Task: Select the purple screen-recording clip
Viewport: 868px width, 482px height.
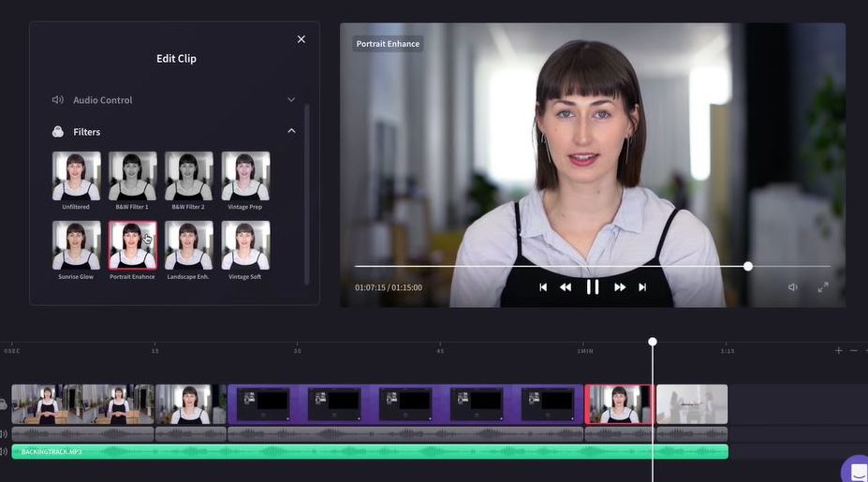Action: (x=405, y=404)
